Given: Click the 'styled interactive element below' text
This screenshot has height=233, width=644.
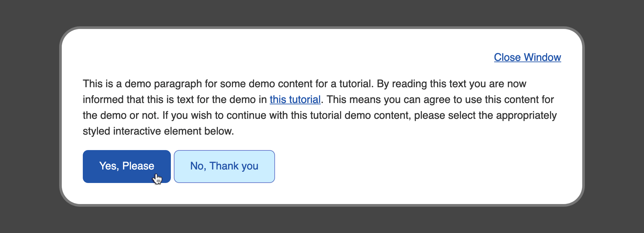Looking at the screenshot, I should pyautogui.click(x=158, y=131).
